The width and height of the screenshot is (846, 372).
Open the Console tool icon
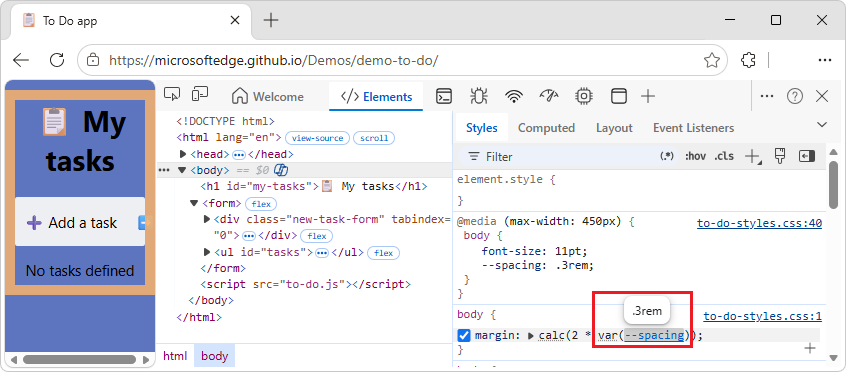(x=444, y=97)
